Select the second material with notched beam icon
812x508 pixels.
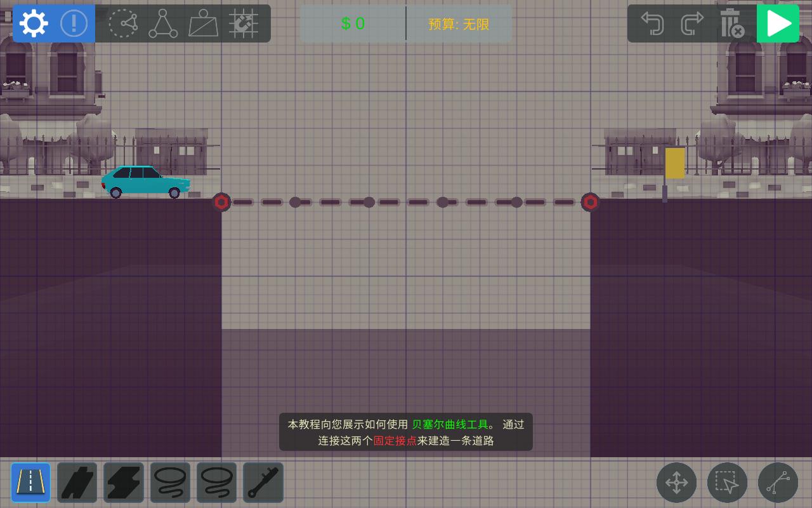point(77,483)
